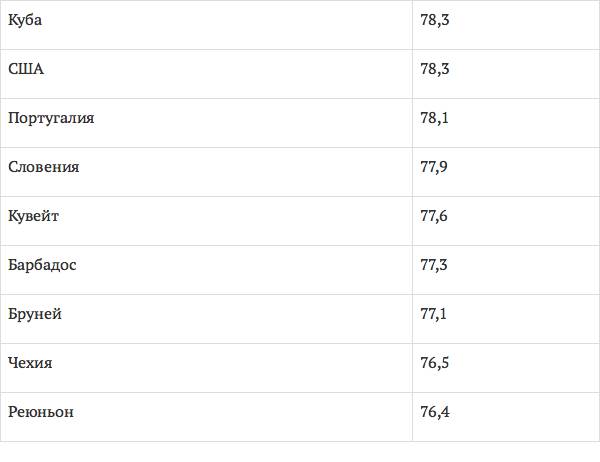Click the Кувейт table cell
The width and height of the screenshot is (600, 462).
tap(35, 216)
